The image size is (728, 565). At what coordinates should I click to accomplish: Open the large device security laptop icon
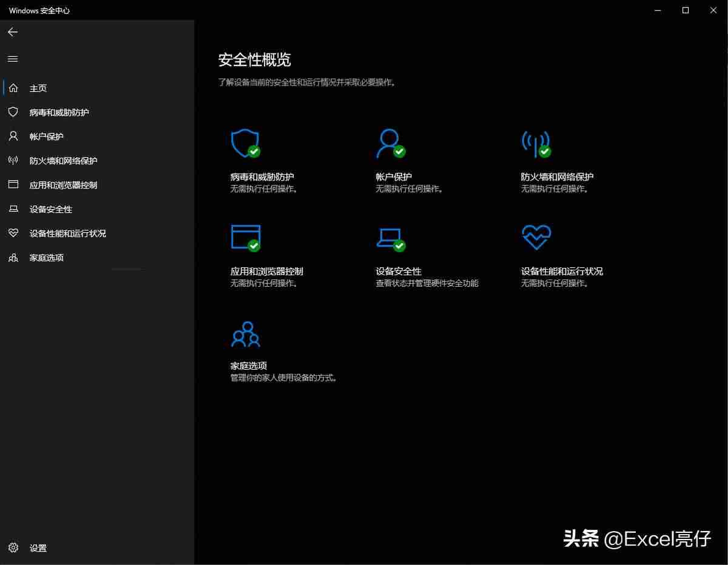click(391, 239)
